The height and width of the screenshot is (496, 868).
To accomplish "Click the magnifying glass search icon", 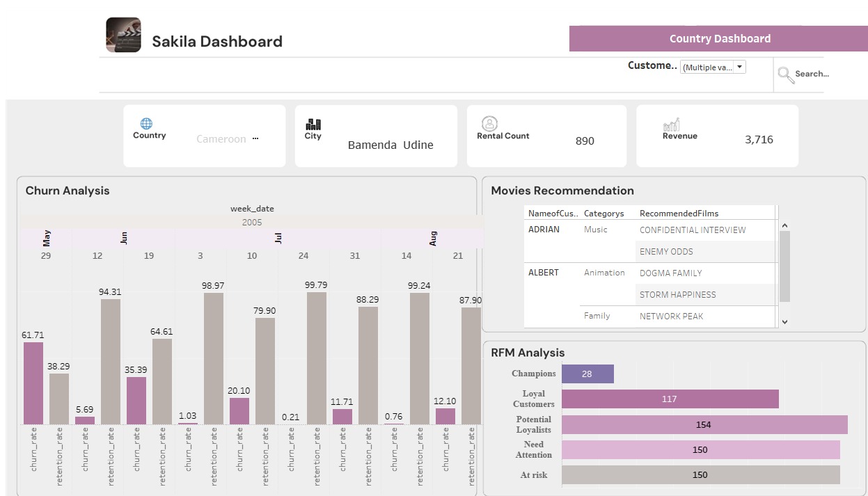I will coord(786,74).
